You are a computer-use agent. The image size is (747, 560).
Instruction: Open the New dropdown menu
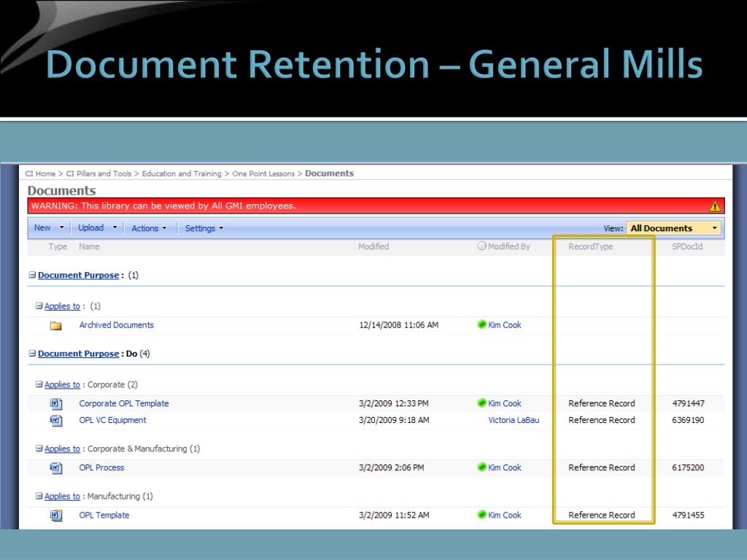[x=49, y=228]
